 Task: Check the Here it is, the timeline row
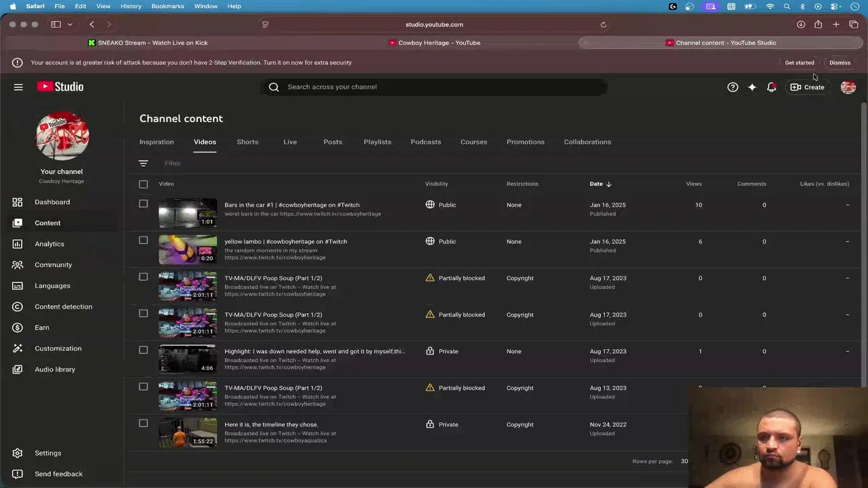point(143,423)
